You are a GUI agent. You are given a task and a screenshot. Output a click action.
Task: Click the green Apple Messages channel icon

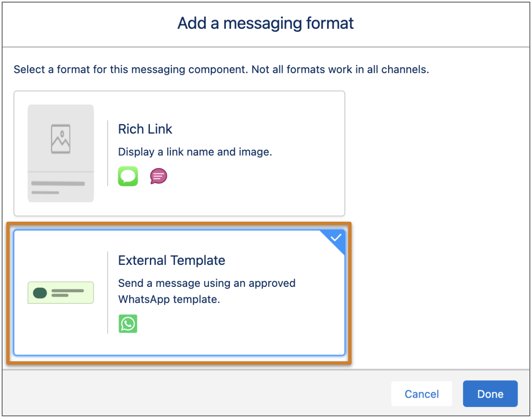tap(128, 176)
